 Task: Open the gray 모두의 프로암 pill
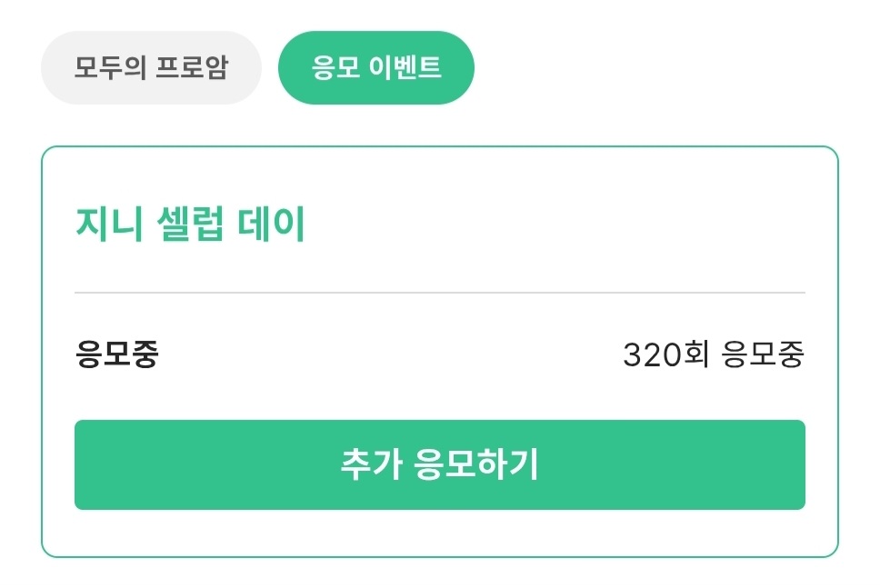tap(151, 68)
